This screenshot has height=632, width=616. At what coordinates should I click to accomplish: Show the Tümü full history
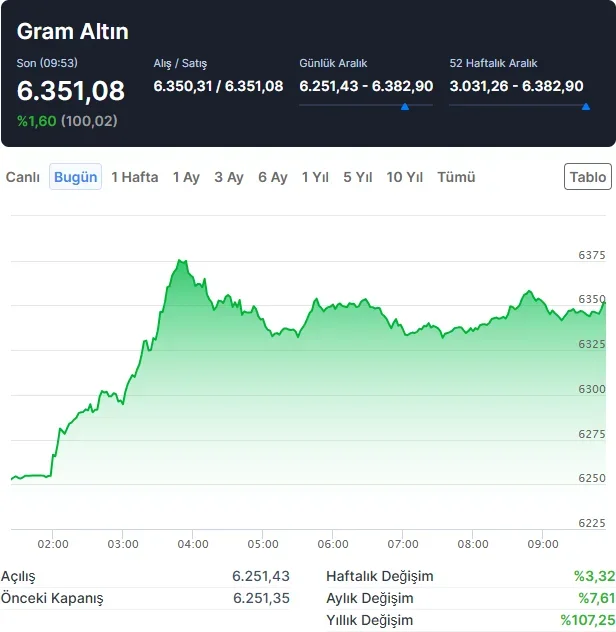pos(457,177)
